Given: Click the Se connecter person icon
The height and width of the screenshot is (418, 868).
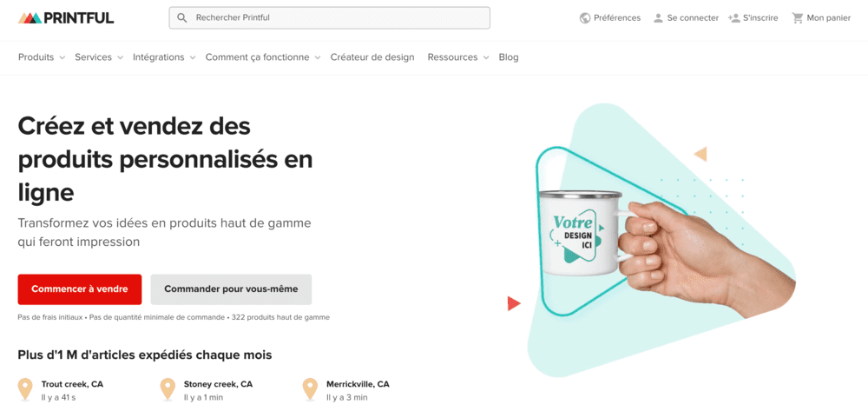Looking at the screenshot, I should coord(658,17).
